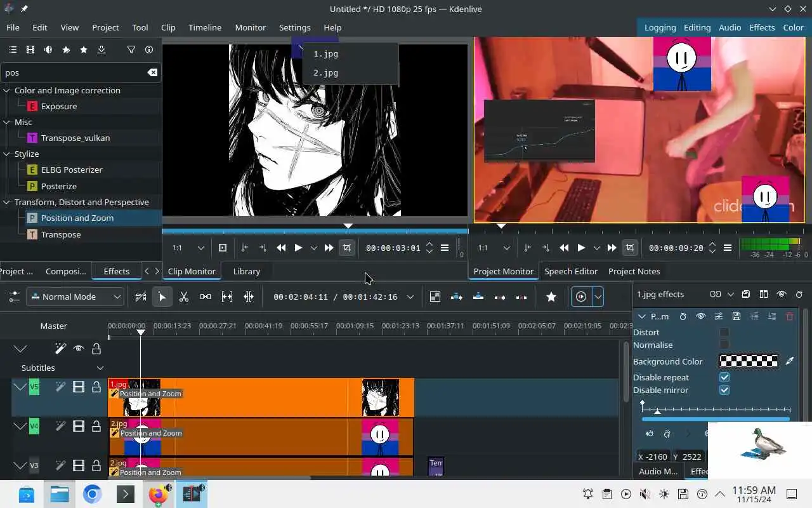812x508 pixels.
Task: Open file manager in taskbar
Action: pos(60,494)
